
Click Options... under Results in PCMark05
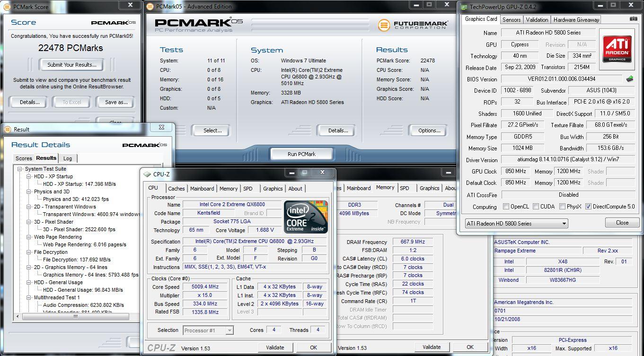[429, 130]
